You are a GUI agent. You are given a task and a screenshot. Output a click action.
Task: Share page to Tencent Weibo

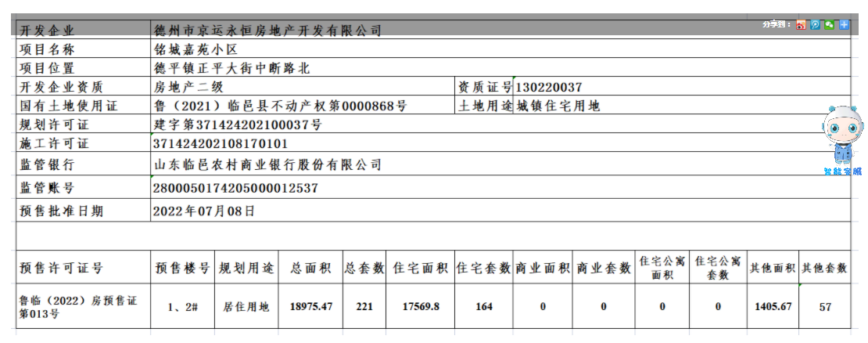tap(815, 25)
